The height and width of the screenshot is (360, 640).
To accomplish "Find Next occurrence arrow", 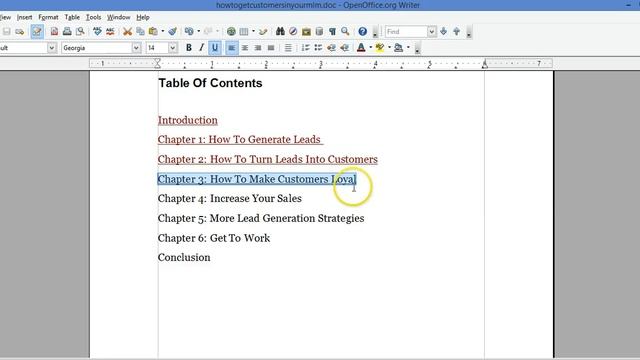I will 444,31.
